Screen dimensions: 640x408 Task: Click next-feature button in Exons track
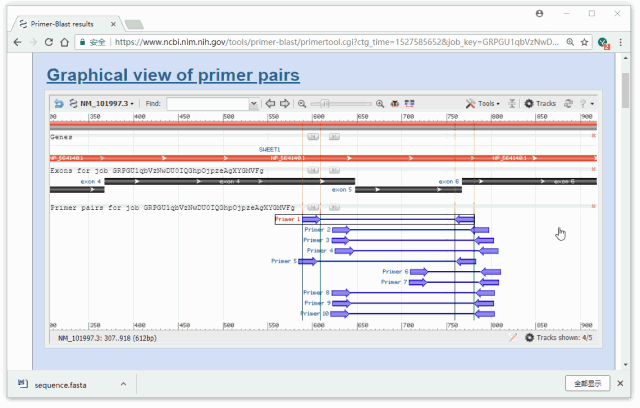click(334, 170)
